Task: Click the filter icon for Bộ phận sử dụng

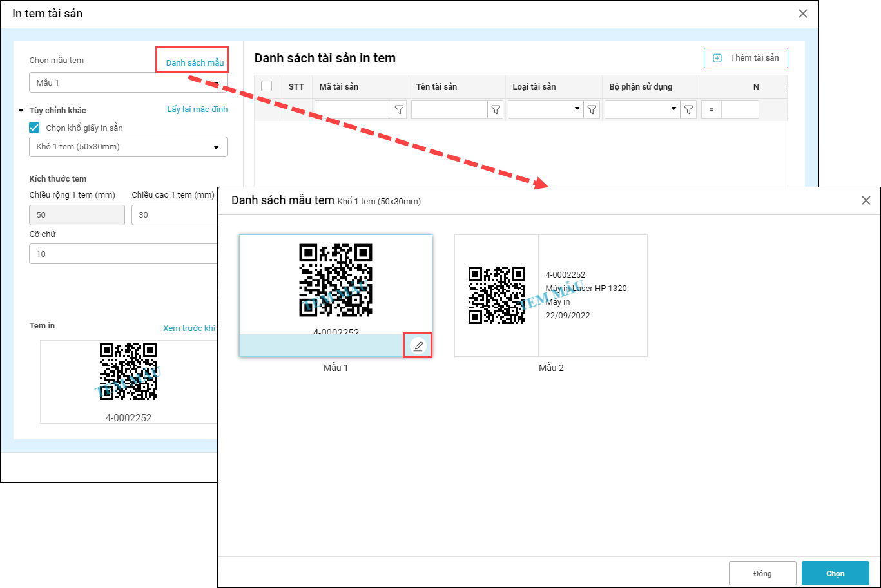Action: click(689, 110)
